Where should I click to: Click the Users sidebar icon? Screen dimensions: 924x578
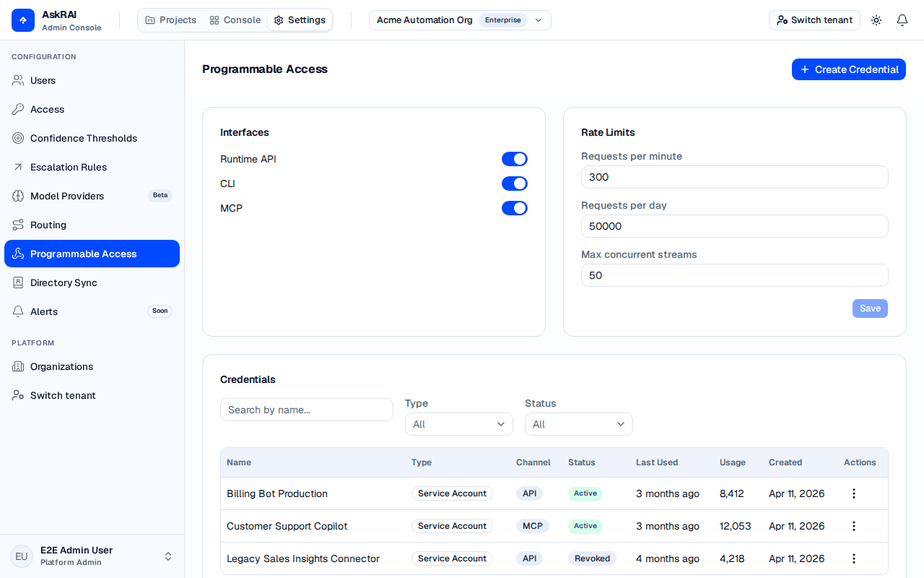pos(18,80)
